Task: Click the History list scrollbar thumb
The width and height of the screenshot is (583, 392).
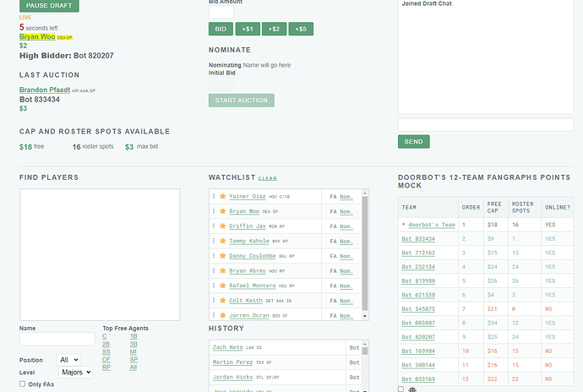Action: pyautogui.click(x=365, y=351)
